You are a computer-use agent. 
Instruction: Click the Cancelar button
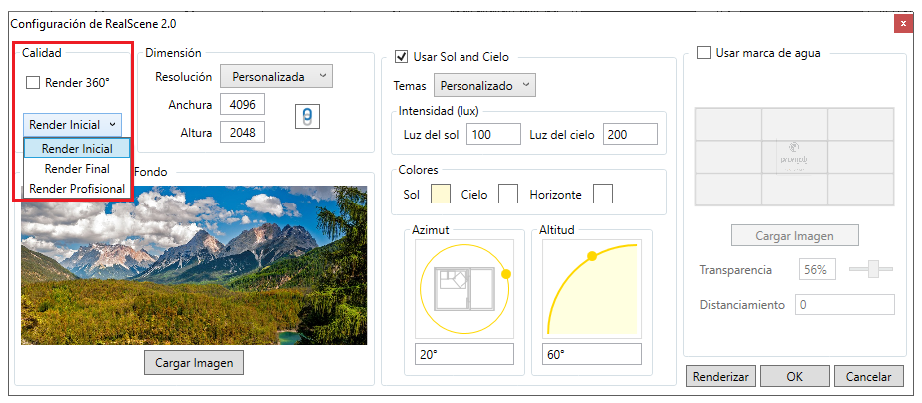click(868, 377)
